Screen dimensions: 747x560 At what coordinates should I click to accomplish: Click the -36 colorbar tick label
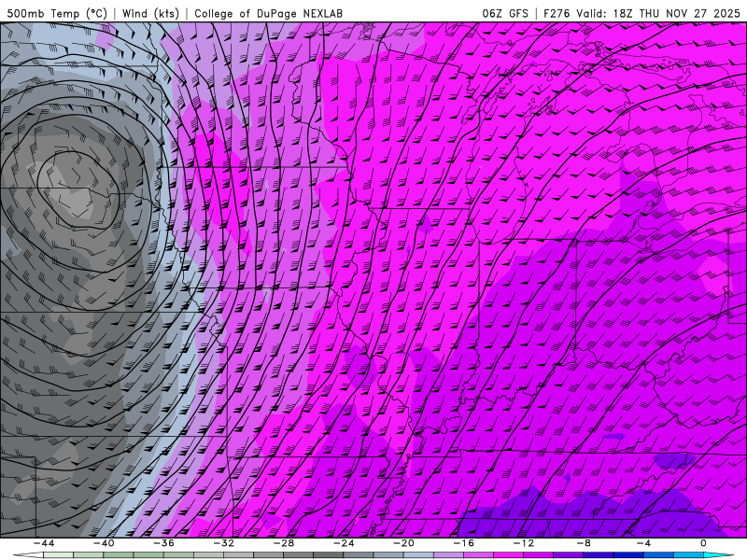click(164, 543)
